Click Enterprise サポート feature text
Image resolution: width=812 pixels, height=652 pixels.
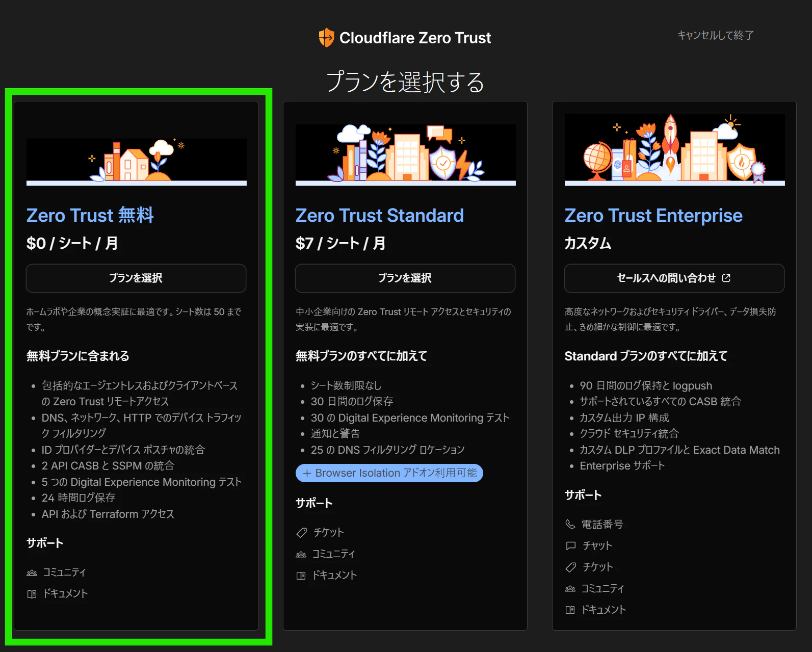tap(622, 466)
